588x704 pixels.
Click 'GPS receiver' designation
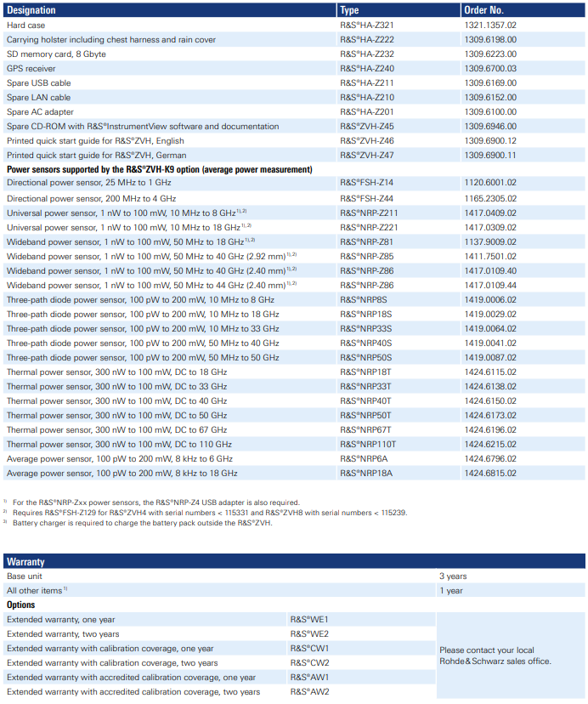point(31,68)
